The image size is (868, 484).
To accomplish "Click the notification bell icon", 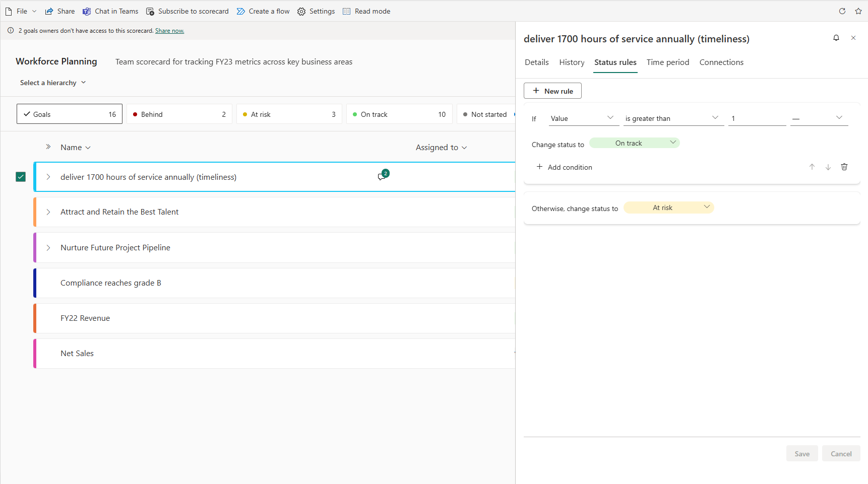I will point(836,38).
